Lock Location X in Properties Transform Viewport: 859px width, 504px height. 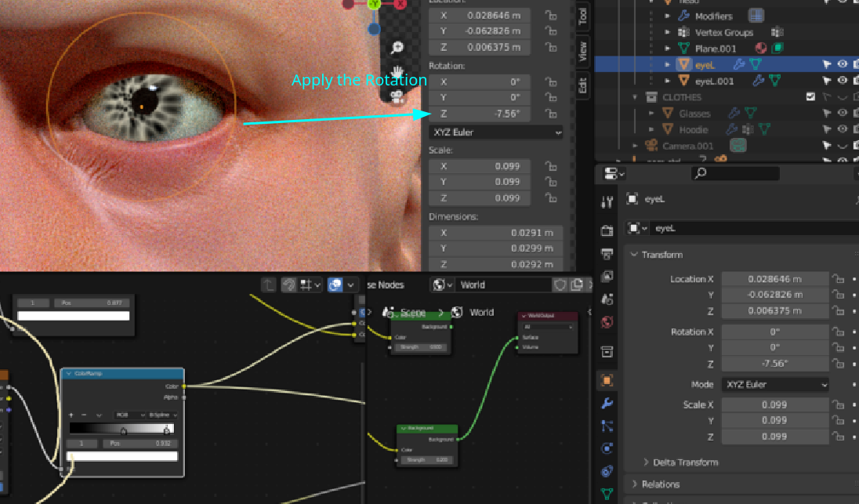[838, 279]
